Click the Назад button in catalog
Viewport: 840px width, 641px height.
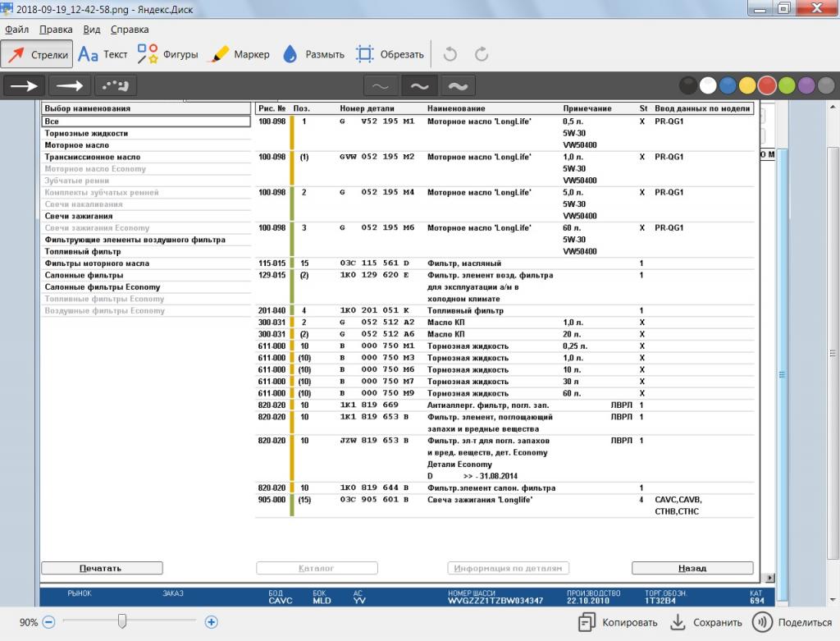tap(692, 568)
